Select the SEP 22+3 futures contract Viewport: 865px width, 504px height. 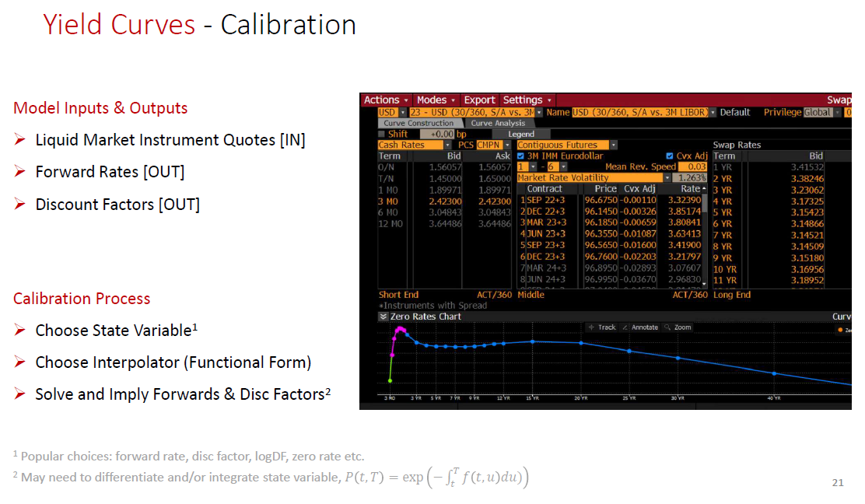coord(545,200)
